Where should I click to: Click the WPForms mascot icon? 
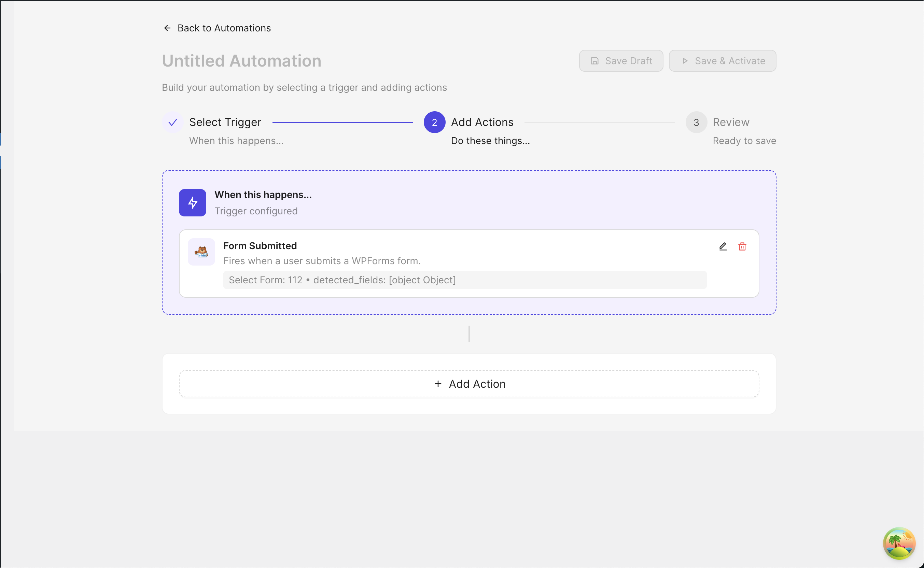pos(201,252)
